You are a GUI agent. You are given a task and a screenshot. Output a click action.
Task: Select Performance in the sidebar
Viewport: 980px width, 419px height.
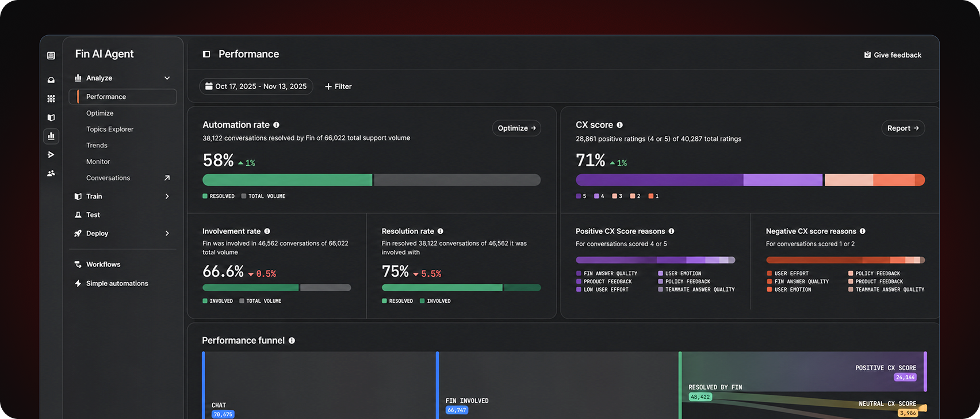pyautogui.click(x=123, y=97)
